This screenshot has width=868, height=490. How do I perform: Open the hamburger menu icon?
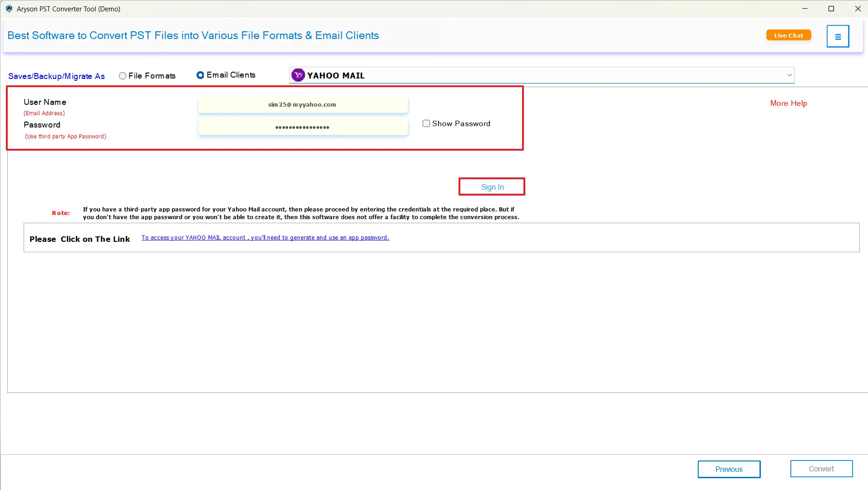pyautogui.click(x=838, y=36)
